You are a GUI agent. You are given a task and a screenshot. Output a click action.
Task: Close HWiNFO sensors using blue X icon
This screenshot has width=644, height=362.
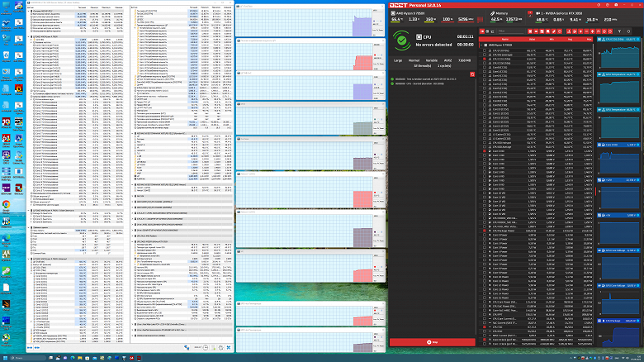(229, 348)
